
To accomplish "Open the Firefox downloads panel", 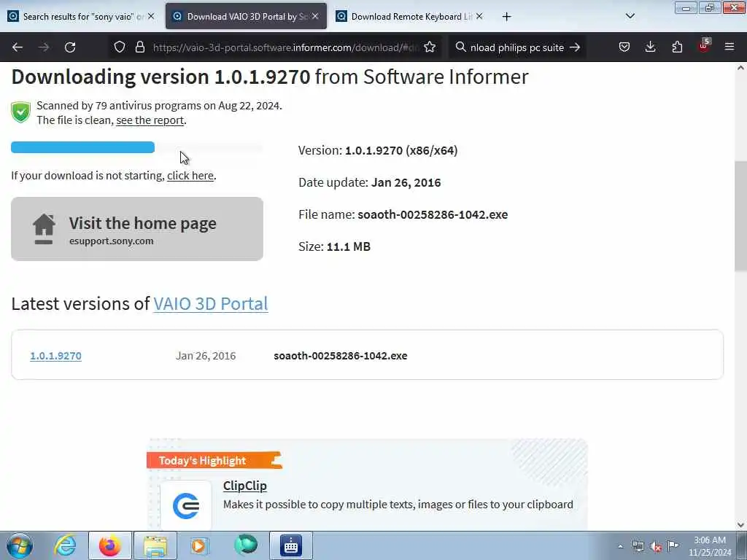I will [x=650, y=47].
